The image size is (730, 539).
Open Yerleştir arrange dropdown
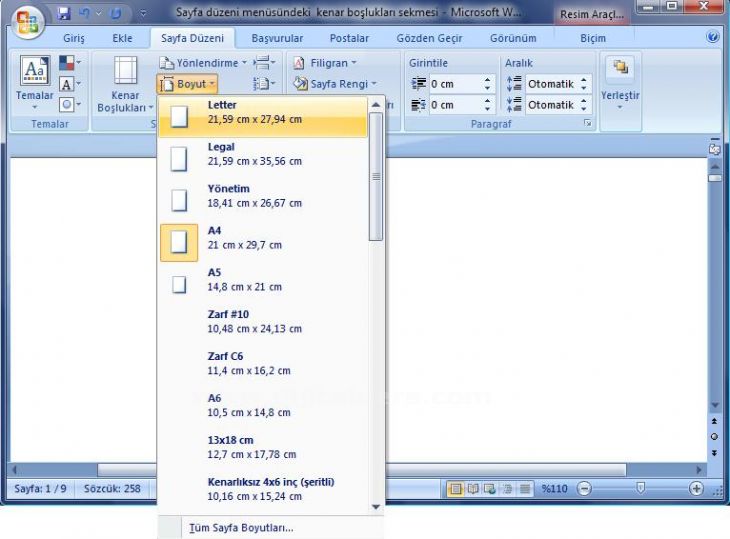[620, 84]
